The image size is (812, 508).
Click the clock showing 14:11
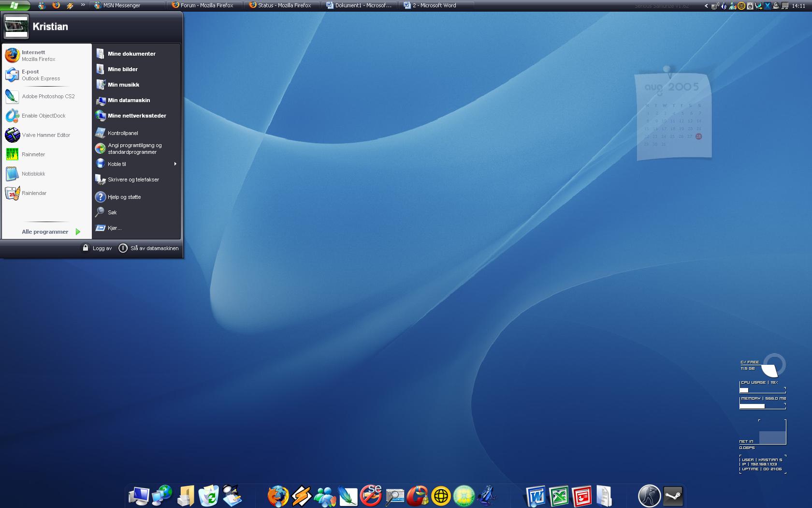tap(798, 6)
